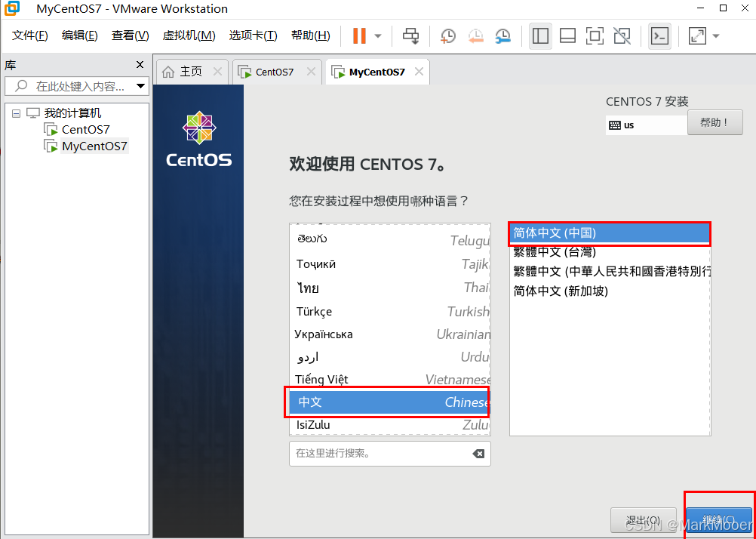Screen dimensions: 756x539
Task: Open the library search dropdown arrow
Action: pos(140,86)
